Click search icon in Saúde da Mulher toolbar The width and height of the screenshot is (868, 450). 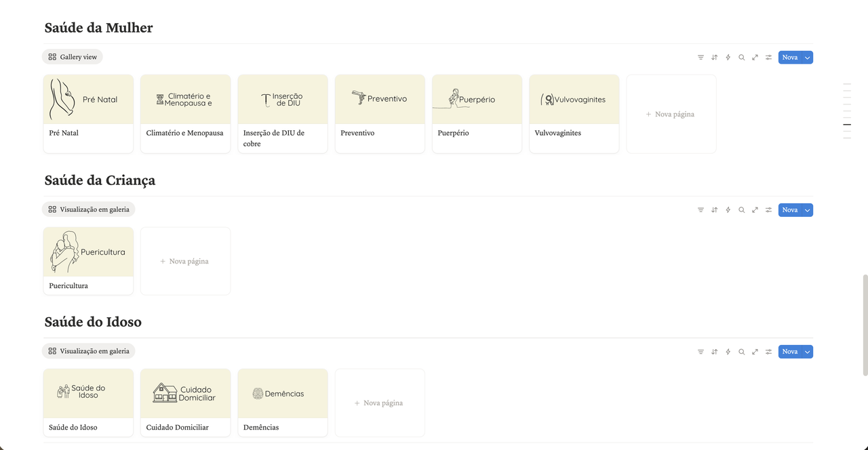point(741,58)
